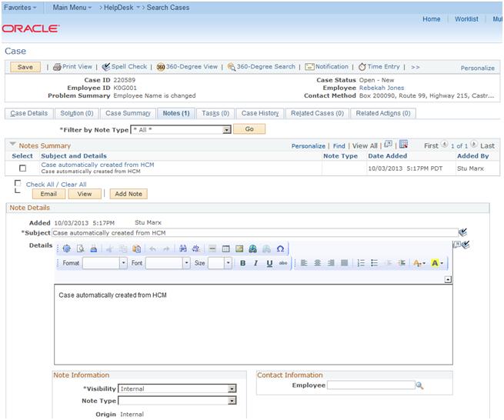Open the Format dropdown in editor
The image size is (504, 420).
coord(123,263)
